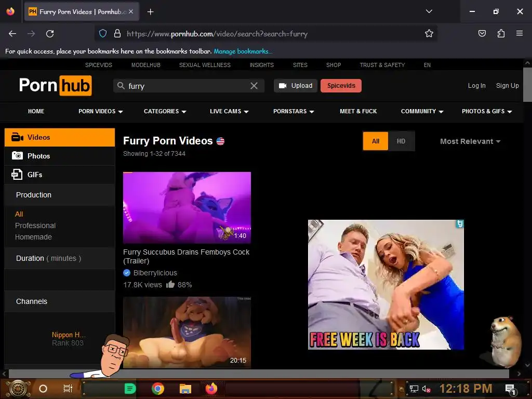This screenshot has width=532, height=399.
Task: Open the TRUST & SAFETY top link
Action: click(382, 65)
